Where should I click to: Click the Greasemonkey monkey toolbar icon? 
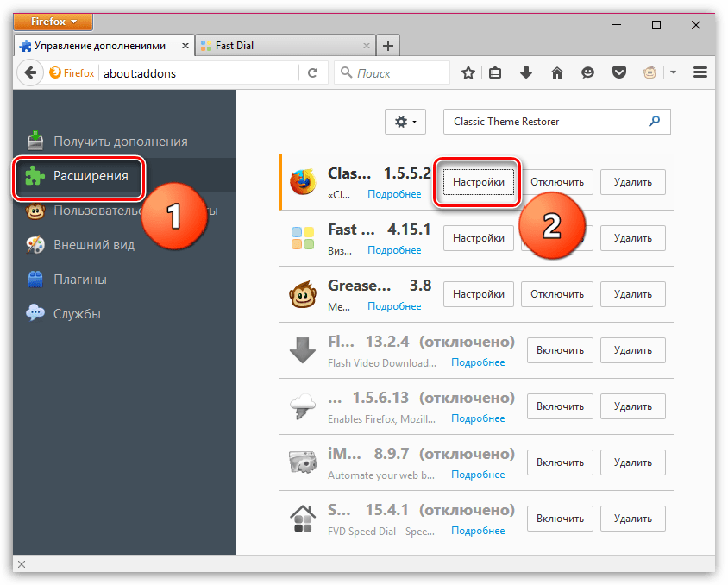tap(650, 73)
